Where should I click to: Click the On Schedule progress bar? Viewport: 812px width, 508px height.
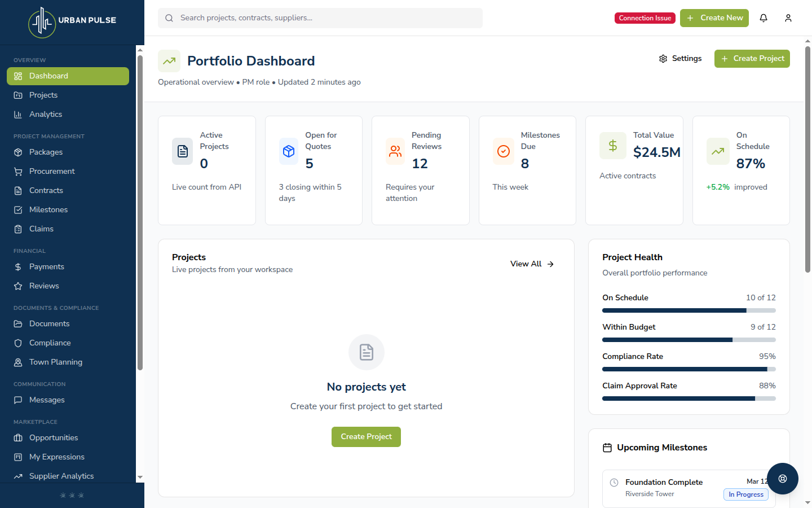[689, 310]
